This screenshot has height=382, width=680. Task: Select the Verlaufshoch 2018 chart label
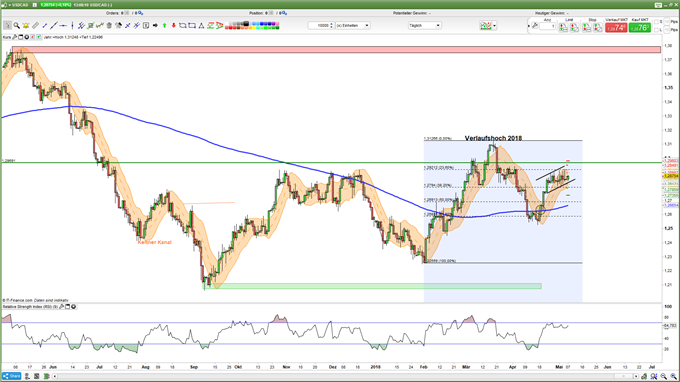pos(493,138)
